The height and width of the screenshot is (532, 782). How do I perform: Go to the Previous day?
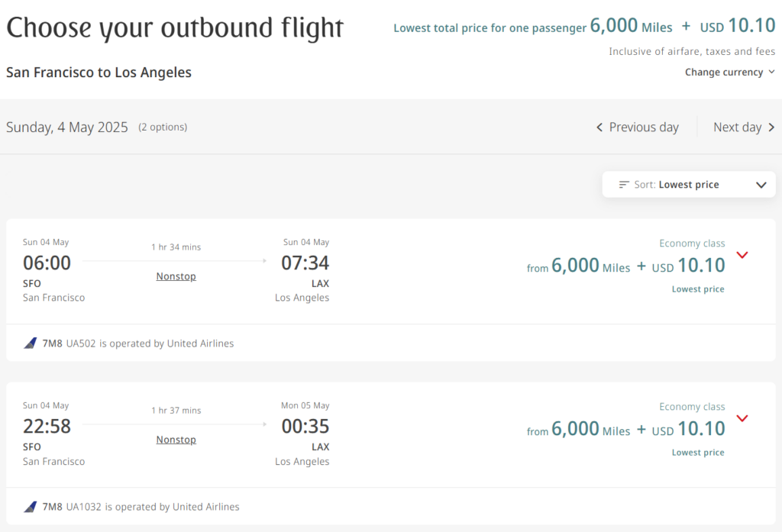(644, 127)
